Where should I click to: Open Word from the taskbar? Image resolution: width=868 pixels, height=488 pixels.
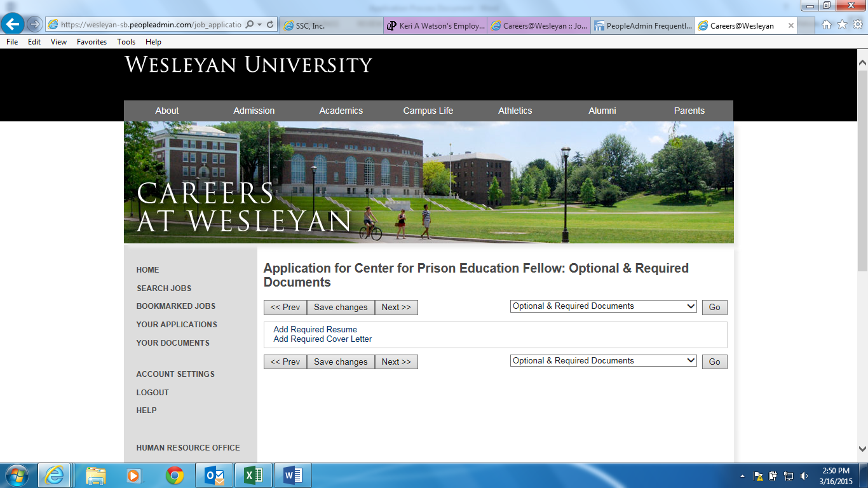[293, 475]
